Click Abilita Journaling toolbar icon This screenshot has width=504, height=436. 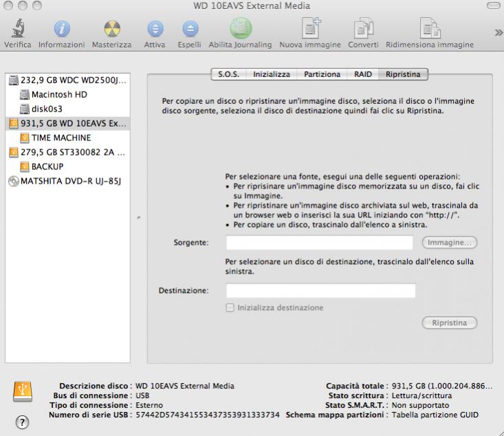241,28
